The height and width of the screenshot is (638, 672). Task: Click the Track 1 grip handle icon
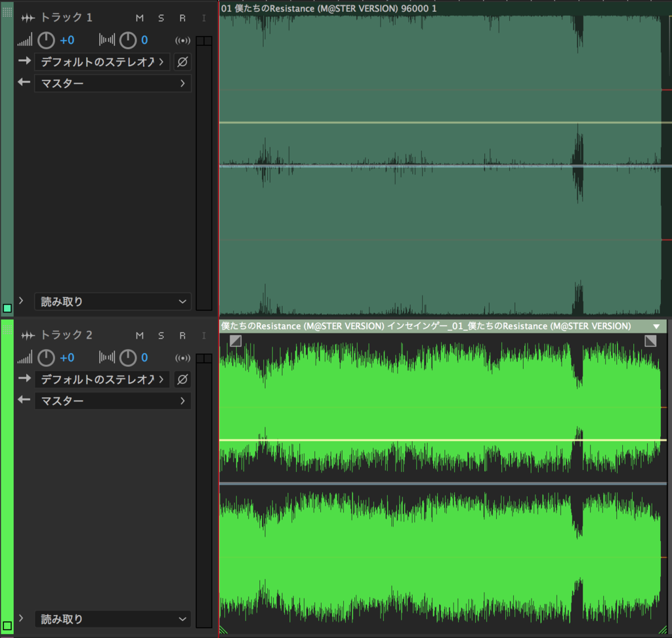(x=7, y=12)
